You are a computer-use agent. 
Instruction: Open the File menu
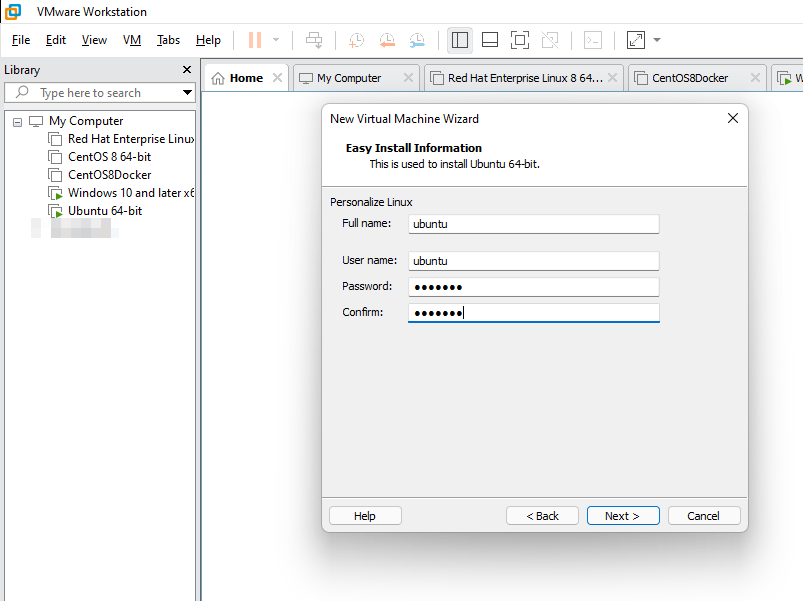point(21,40)
